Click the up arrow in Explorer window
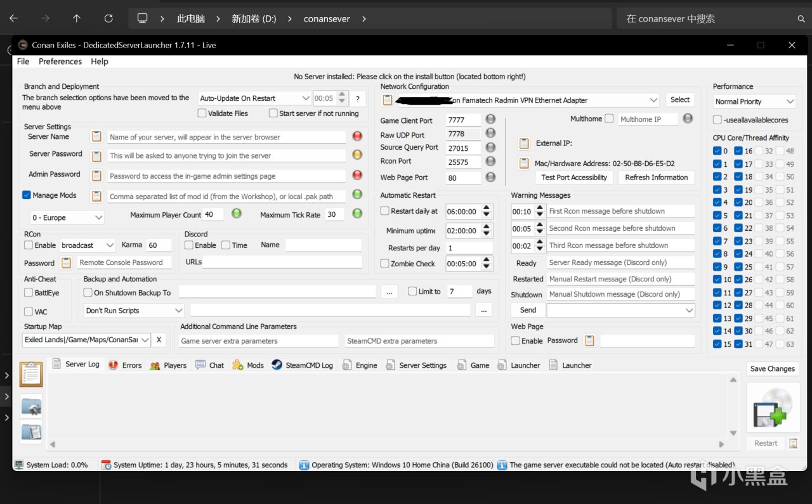 77,18
